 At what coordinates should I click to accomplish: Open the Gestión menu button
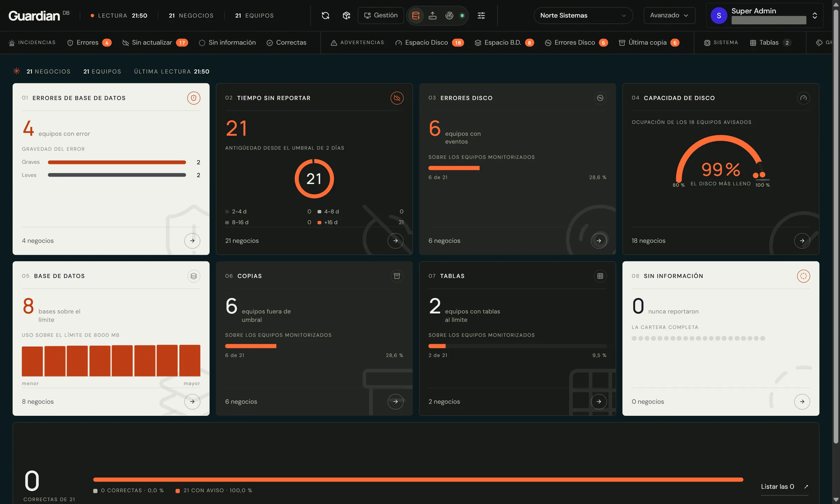[x=381, y=15]
